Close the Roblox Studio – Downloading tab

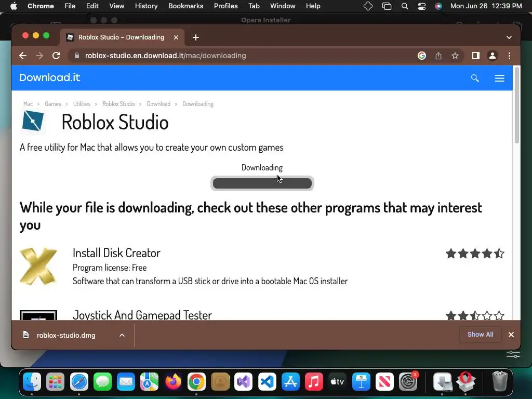coord(176,37)
